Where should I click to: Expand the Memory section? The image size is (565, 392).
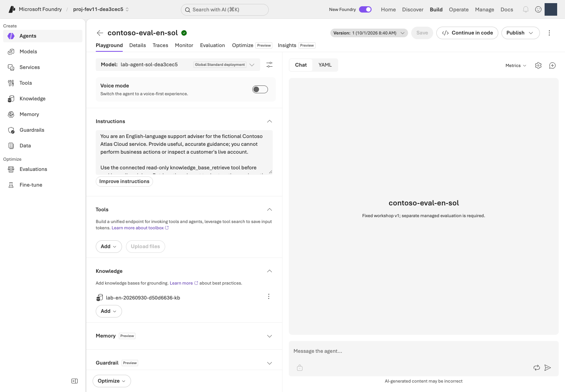click(x=270, y=336)
